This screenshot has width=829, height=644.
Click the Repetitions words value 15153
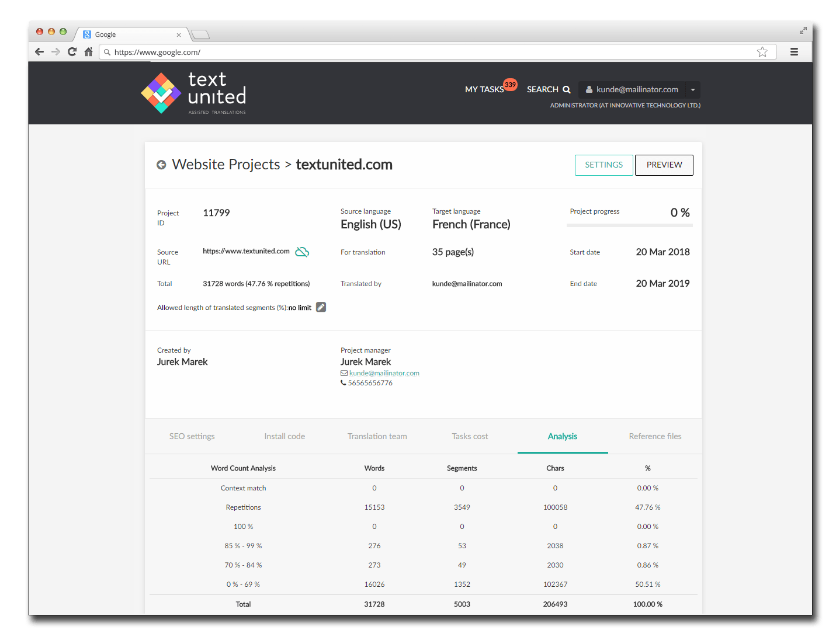pos(374,507)
